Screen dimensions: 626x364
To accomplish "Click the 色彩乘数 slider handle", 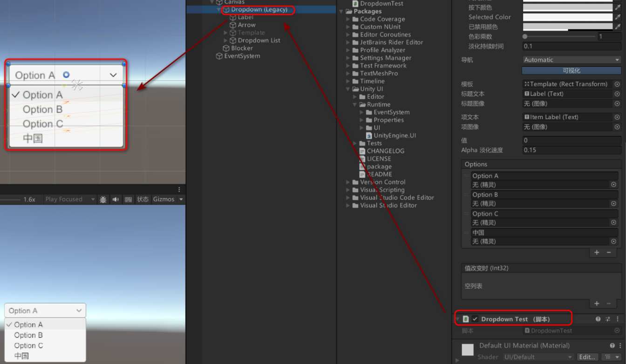I will click(525, 36).
